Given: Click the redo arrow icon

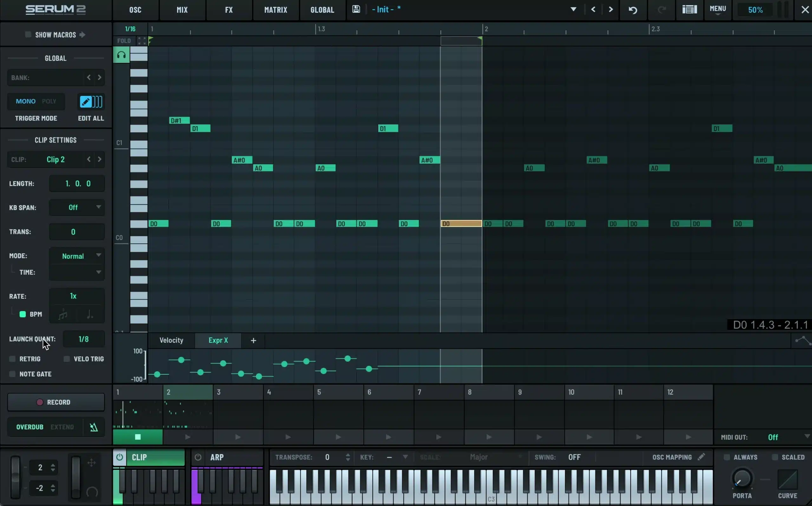Looking at the screenshot, I should [662, 10].
